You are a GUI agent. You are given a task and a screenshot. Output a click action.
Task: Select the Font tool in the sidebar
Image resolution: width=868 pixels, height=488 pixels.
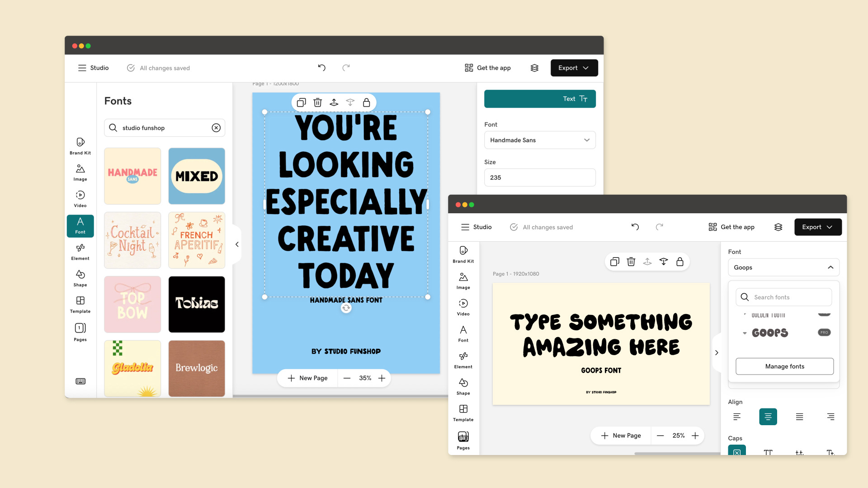pos(80,226)
